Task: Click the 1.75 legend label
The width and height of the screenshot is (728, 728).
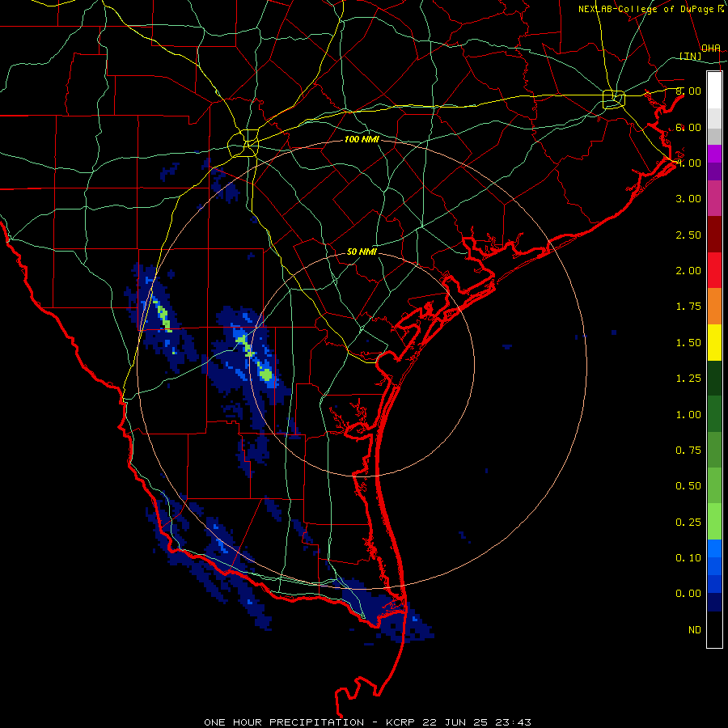Action: click(x=688, y=307)
